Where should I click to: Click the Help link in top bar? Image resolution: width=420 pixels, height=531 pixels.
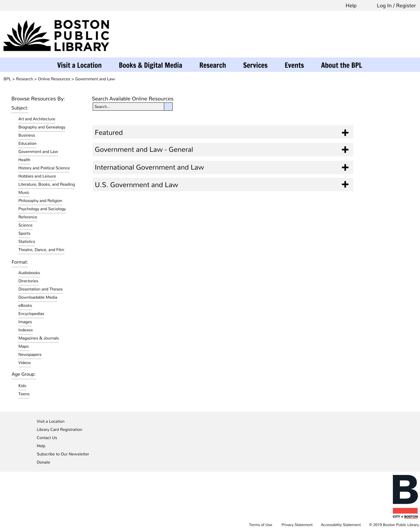click(x=351, y=6)
